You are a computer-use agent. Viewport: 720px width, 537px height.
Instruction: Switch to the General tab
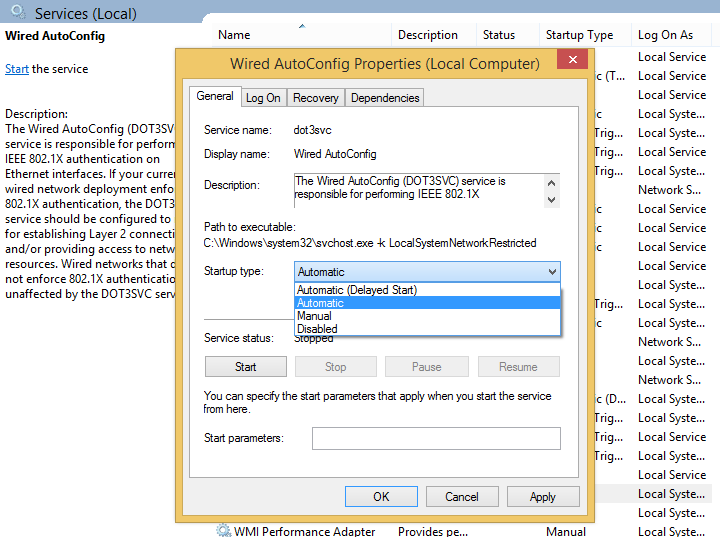point(215,96)
